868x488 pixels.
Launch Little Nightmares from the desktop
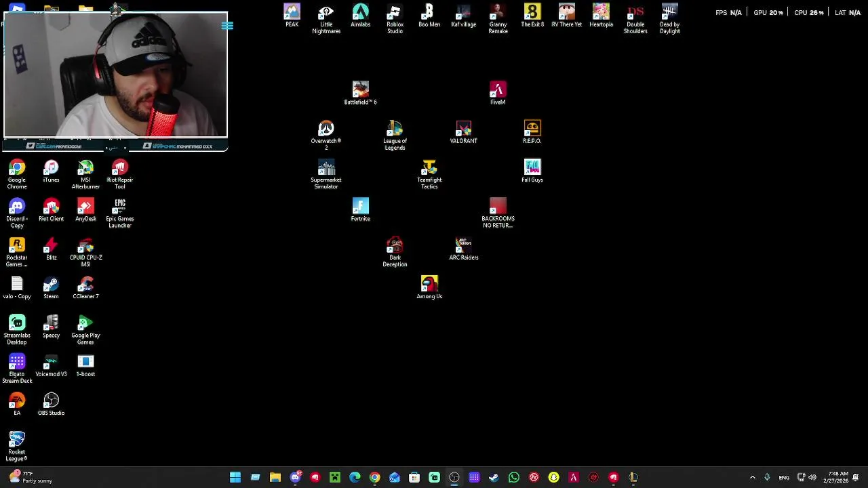(x=326, y=19)
